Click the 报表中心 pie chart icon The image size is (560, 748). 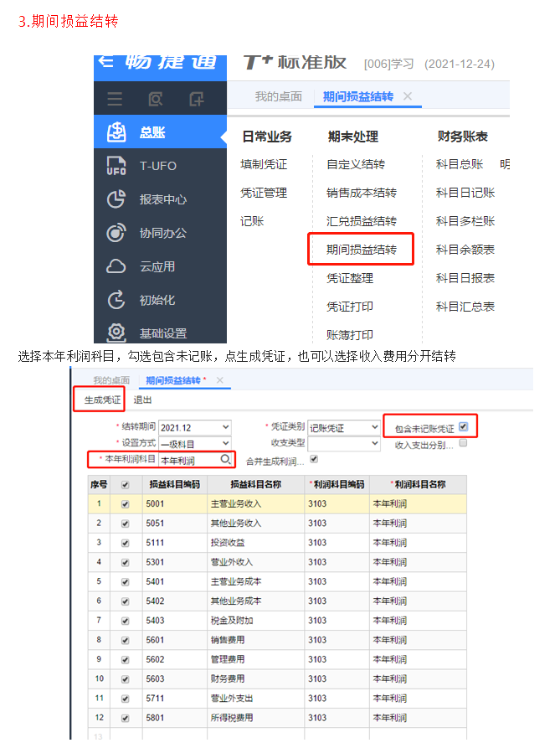pos(116,199)
